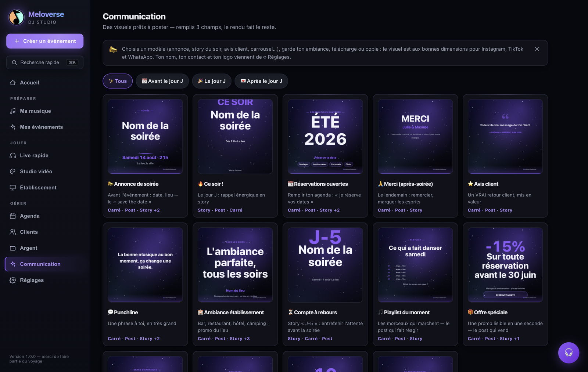Choose the Punchline template thumbnail

point(145,265)
